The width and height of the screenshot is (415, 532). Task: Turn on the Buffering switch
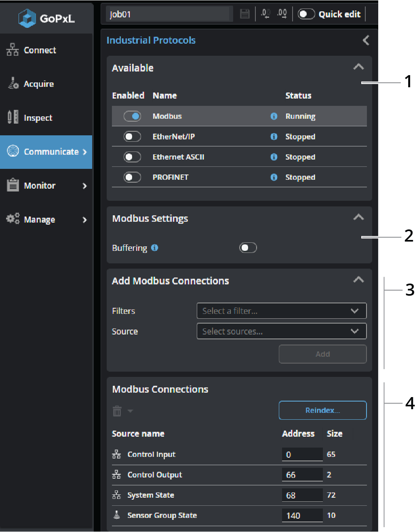(x=248, y=248)
